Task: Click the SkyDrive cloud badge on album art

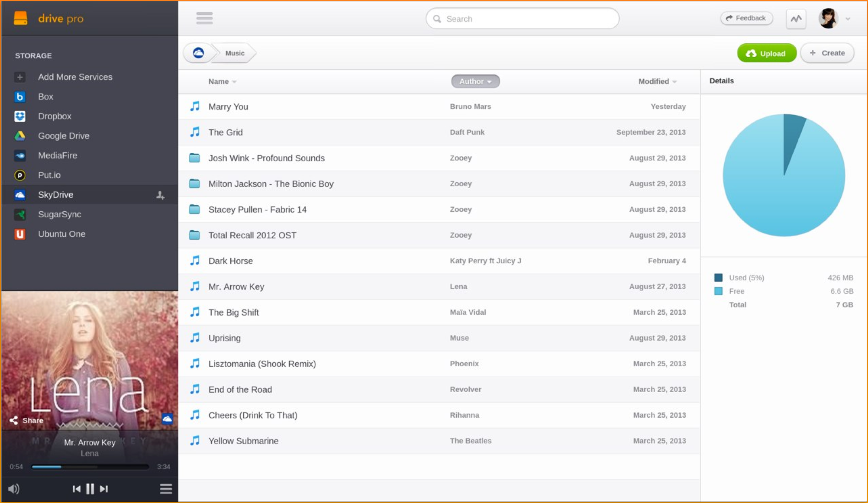Action: 167,419
